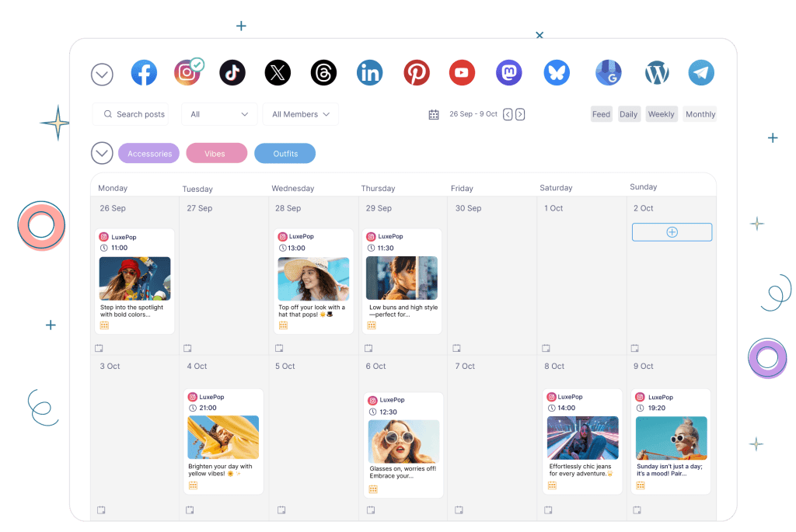Pick the WordPress channel icon
The height and width of the screenshot is (532, 796).
(x=656, y=72)
